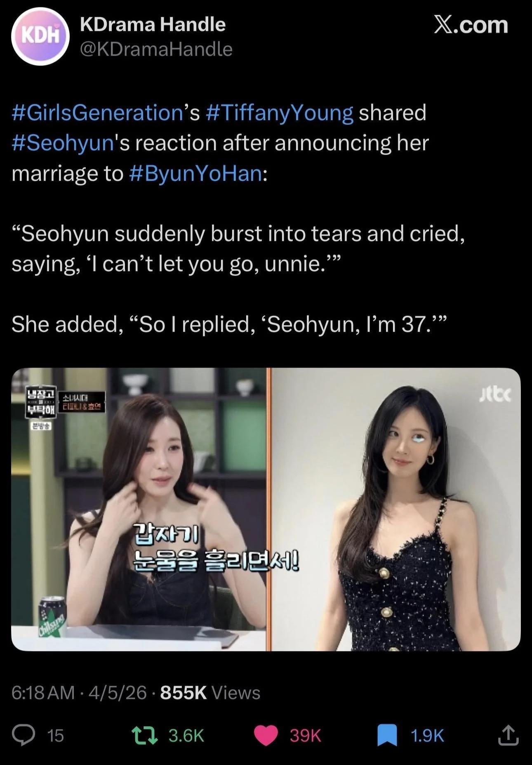The image size is (532, 765).
Task: Open the #Seohyun hashtag
Action: coord(63,143)
